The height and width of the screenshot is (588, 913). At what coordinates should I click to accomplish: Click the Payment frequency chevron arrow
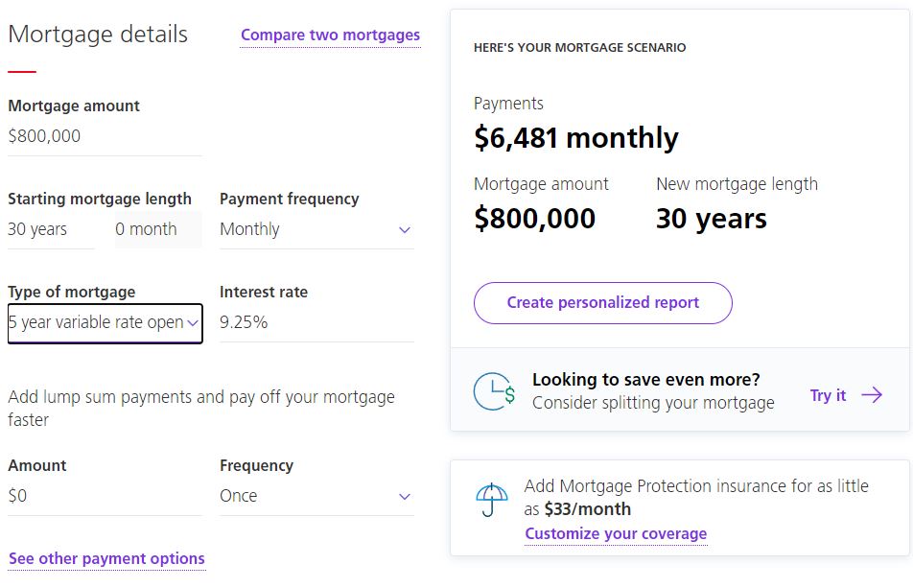pos(405,230)
